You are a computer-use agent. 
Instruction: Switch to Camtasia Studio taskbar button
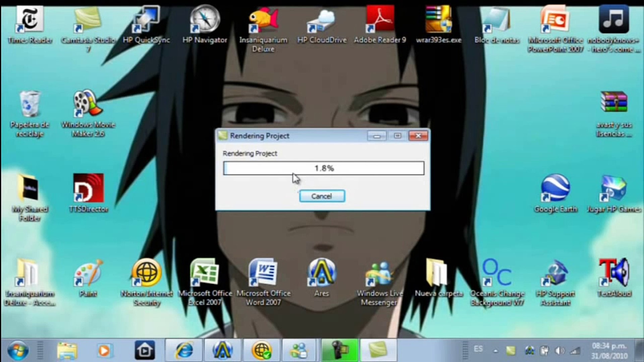point(378,351)
